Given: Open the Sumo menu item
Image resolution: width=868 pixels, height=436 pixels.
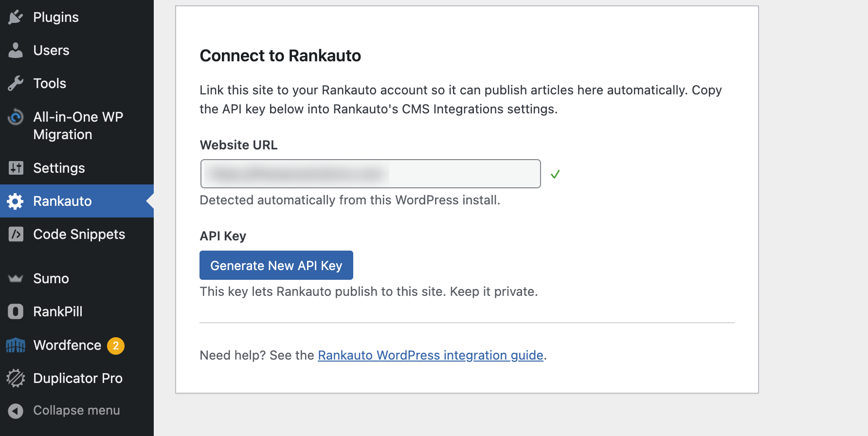Looking at the screenshot, I should (x=77, y=278).
